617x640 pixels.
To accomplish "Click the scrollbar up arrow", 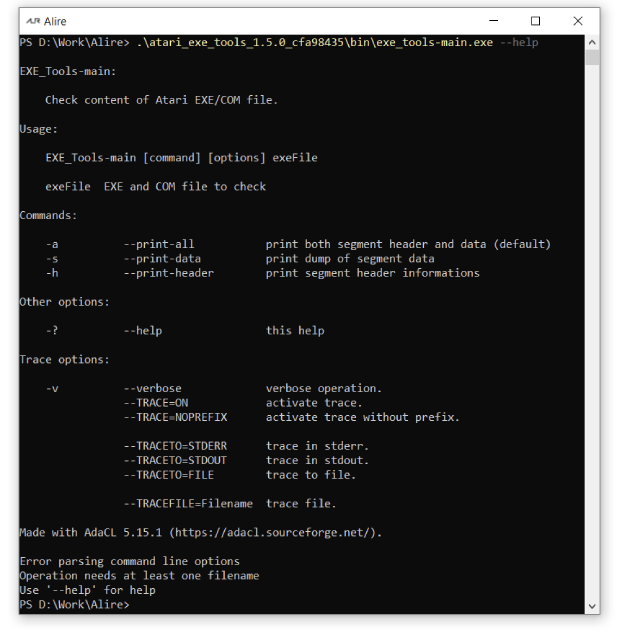I will click(x=592, y=42).
